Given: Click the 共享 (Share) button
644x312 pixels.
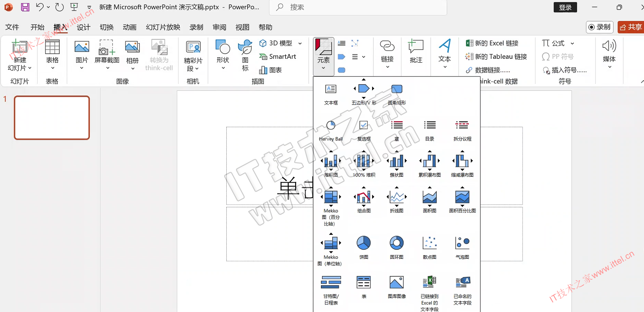Looking at the screenshot, I should point(631,27).
